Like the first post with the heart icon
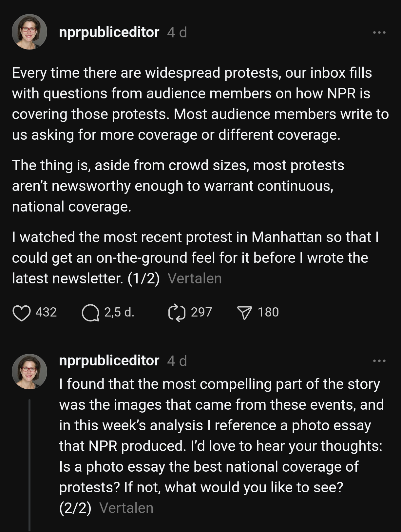Viewport: 401px width, 532px height. [x=22, y=313]
